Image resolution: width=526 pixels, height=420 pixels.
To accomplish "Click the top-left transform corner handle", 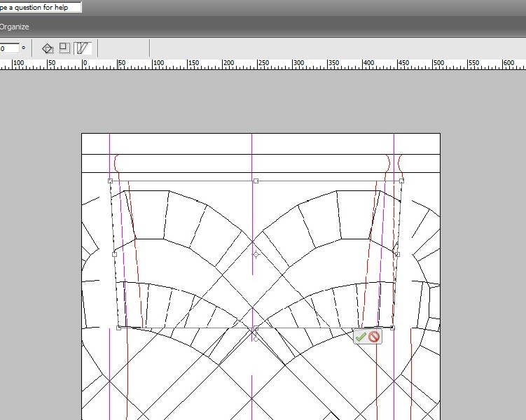I will point(111,181).
